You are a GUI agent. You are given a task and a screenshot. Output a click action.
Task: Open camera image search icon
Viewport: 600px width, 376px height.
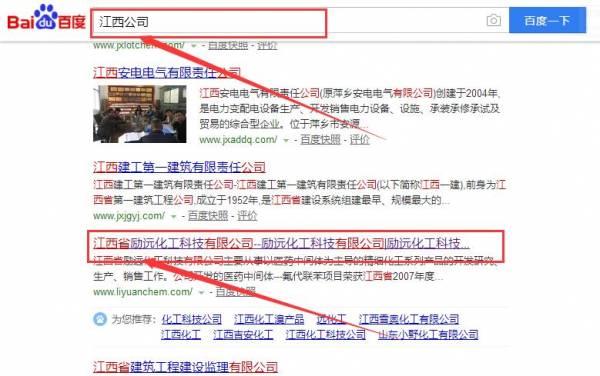[x=493, y=20]
